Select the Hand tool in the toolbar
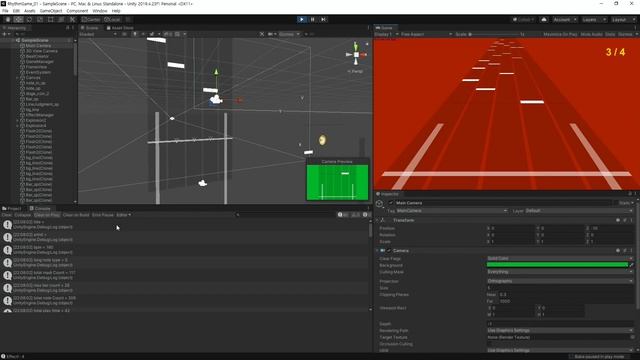Viewport: 640px width, 360px height. pyautogui.click(x=8, y=19)
